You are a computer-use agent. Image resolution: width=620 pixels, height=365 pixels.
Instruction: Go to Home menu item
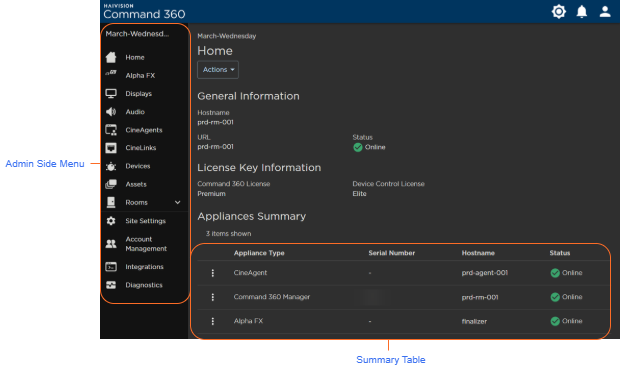(135, 57)
